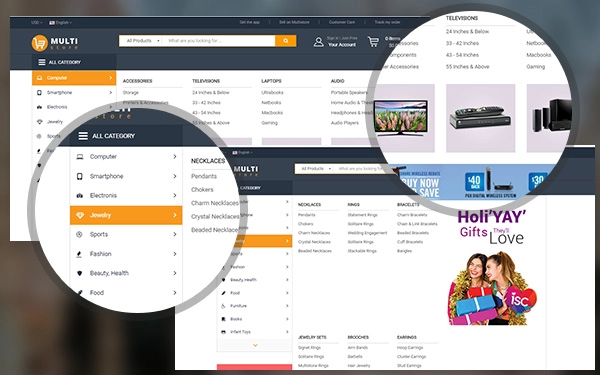The height and width of the screenshot is (375, 600).
Task: Open the USD currency dropdown
Action: [37, 23]
